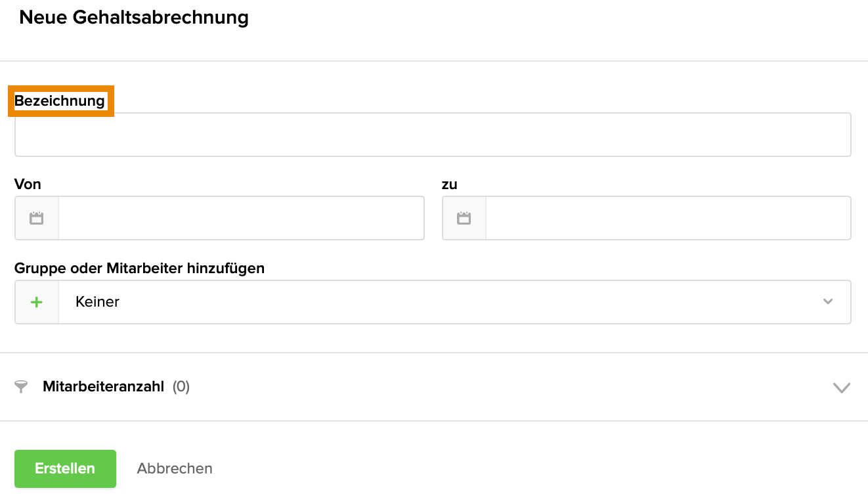This screenshot has width=868, height=503.
Task: Click the Von field label
Action: click(x=28, y=185)
